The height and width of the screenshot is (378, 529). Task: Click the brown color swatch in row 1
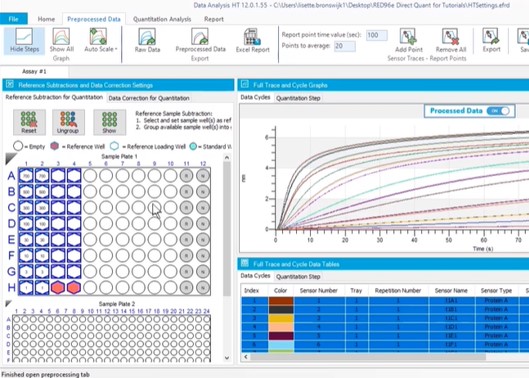pos(281,300)
